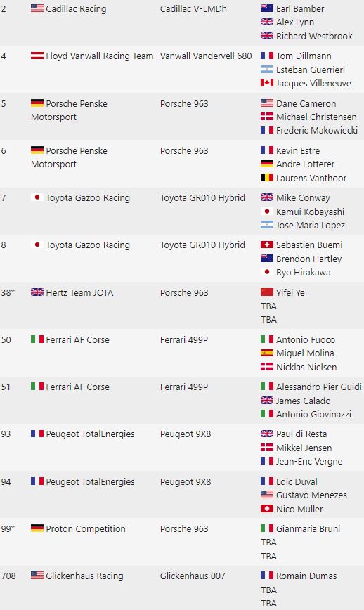Click the German flag beside Proton Competition
The width and height of the screenshot is (364, 610).
coord(37,528)
